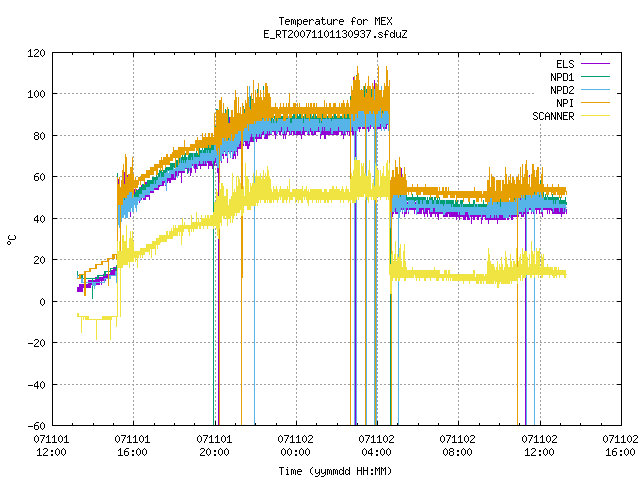Click the NPD1 legend label
This screenshot has width=640, height=480.
coord(562,77)
